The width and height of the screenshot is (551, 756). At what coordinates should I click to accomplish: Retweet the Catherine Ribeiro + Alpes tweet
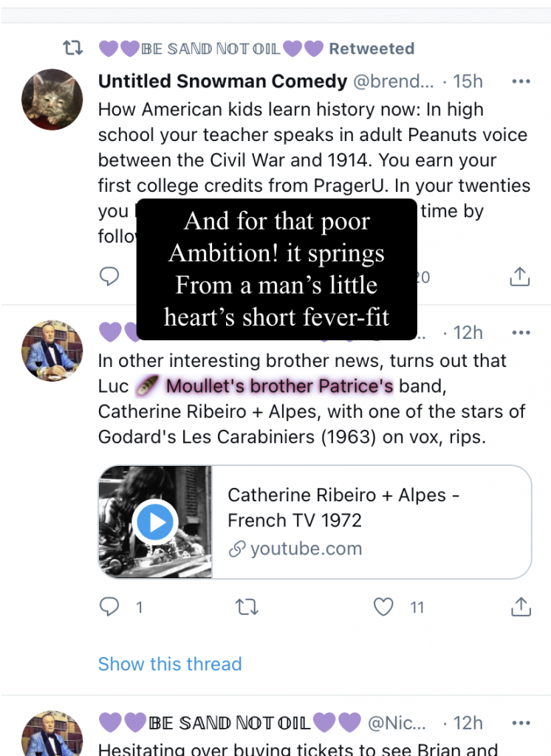coord(247,607)
